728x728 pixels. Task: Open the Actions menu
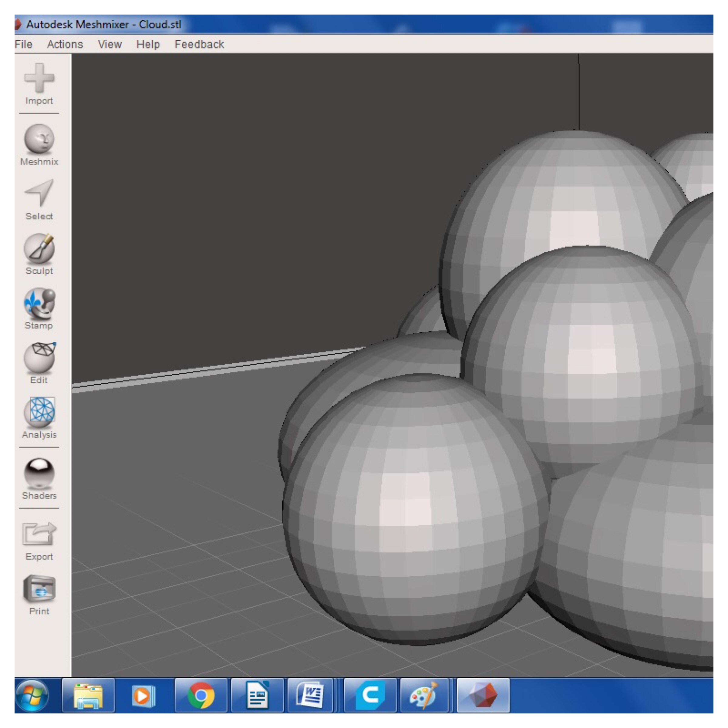(65, 45)
